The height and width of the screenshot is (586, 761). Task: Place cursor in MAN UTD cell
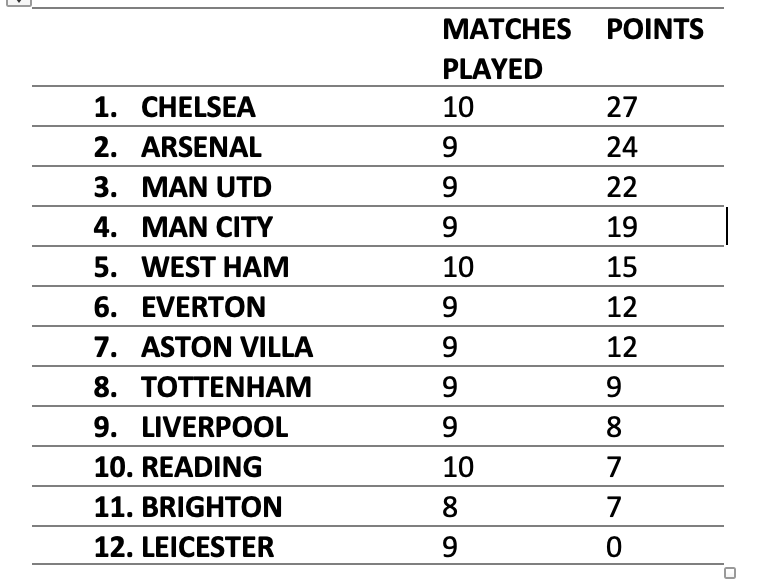coord(206,187)
